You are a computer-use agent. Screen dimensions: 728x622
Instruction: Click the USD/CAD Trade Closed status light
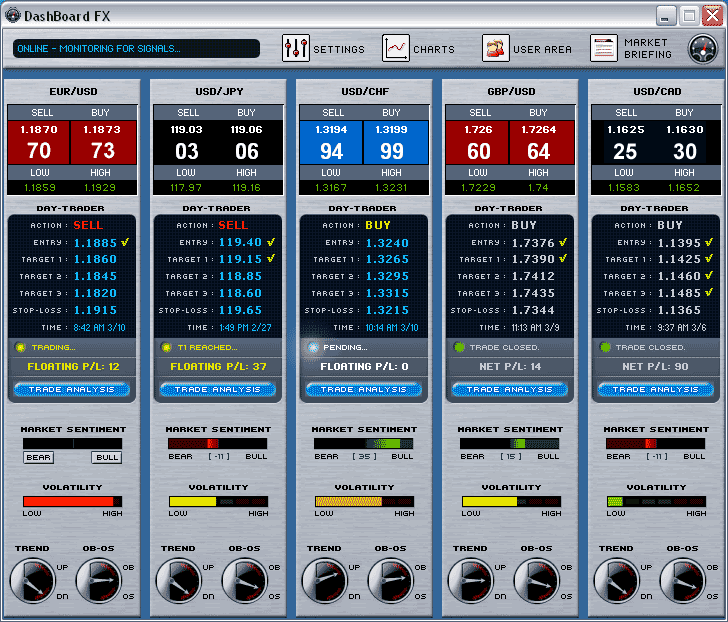(605, 347)
